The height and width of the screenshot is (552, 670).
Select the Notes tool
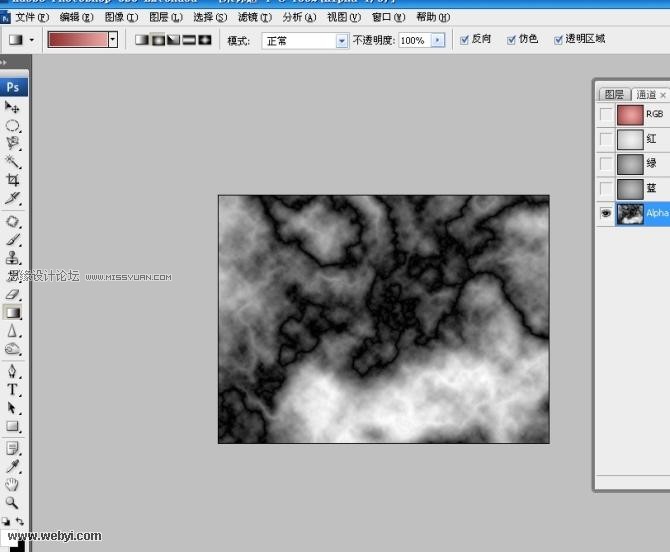pyautogui.click(x=12, y=448)
